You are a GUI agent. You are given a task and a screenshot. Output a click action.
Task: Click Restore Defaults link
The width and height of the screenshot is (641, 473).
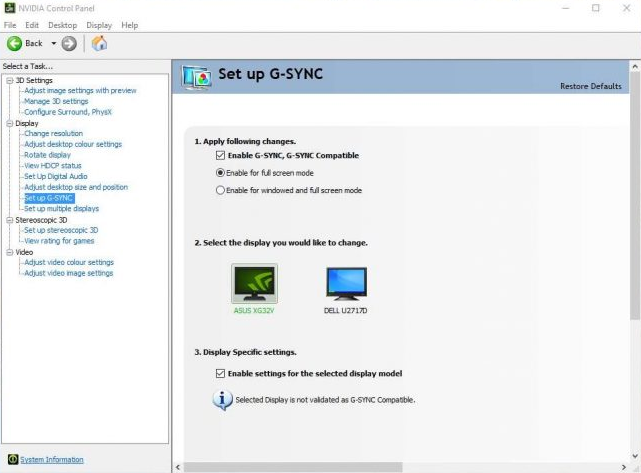tap(591, 86)
